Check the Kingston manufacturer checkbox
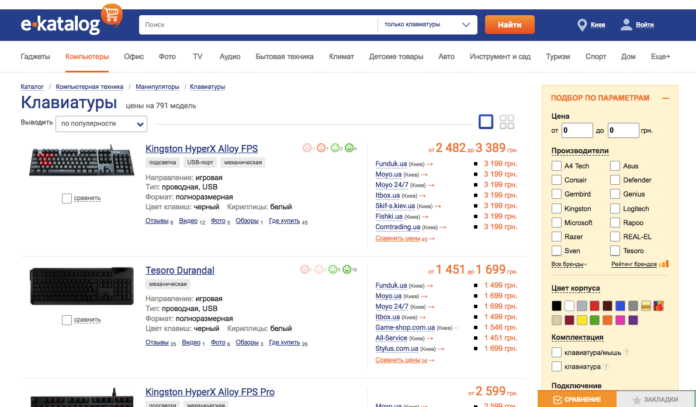696x407 pixels. 557,209
